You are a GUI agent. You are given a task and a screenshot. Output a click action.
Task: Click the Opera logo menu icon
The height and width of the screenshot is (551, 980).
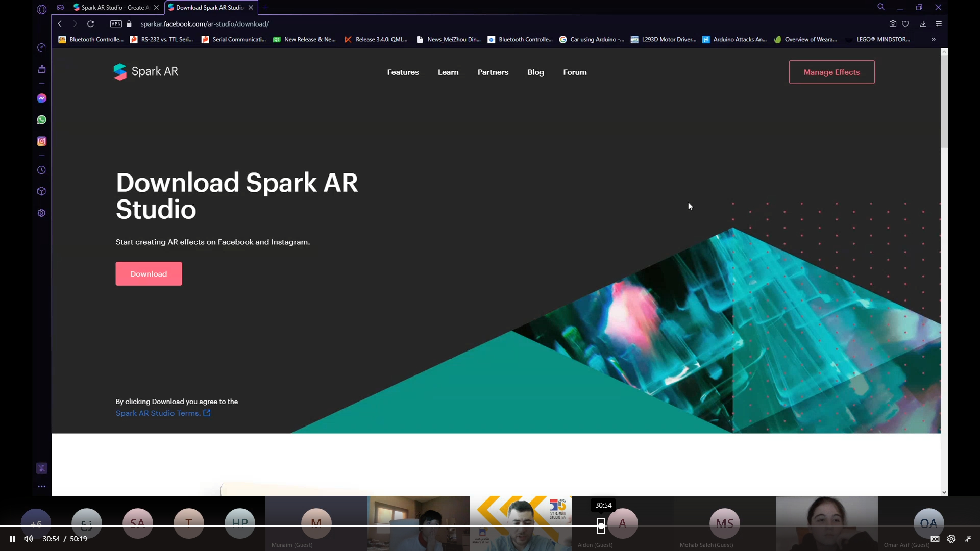coord(42,9)
